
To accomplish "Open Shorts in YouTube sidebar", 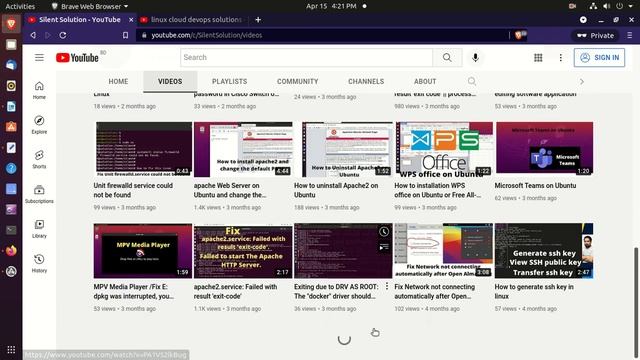I will click(x=39, y=160).
